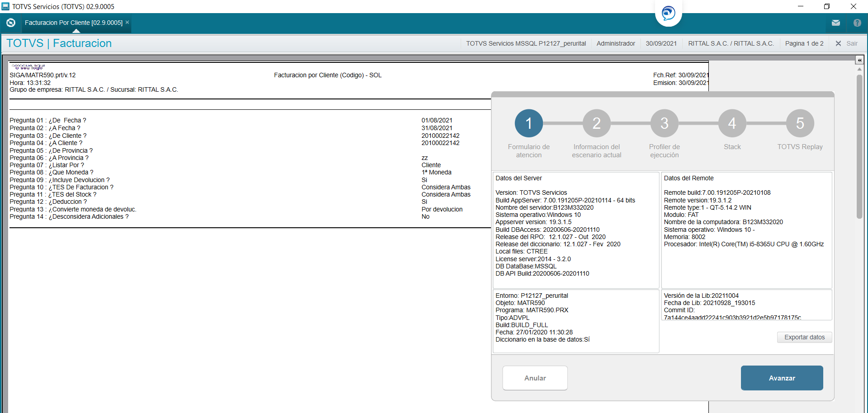Select the Facturacion Por Cliente tab
The image size is (868, 413).
point(74,23)
